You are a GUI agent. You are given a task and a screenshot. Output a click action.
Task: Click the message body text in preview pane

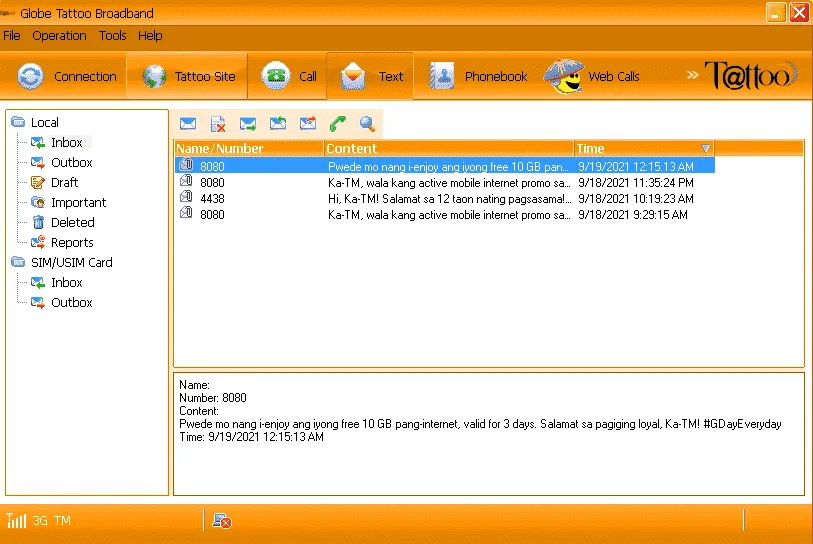pyautogui.click(x=480, y=424)
